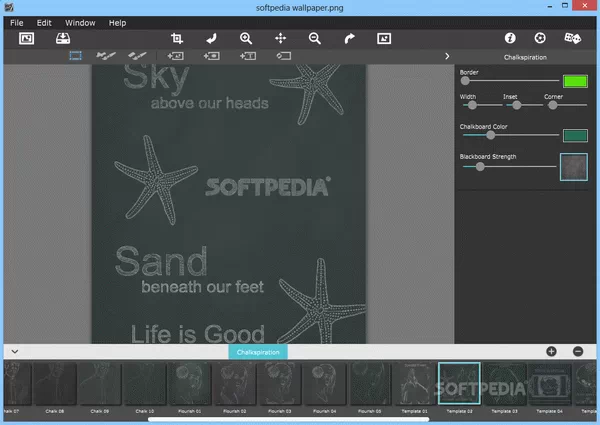600x425 pixels.
Task: Select the Template 04 preset thumbnail
Action: [549, 384]
